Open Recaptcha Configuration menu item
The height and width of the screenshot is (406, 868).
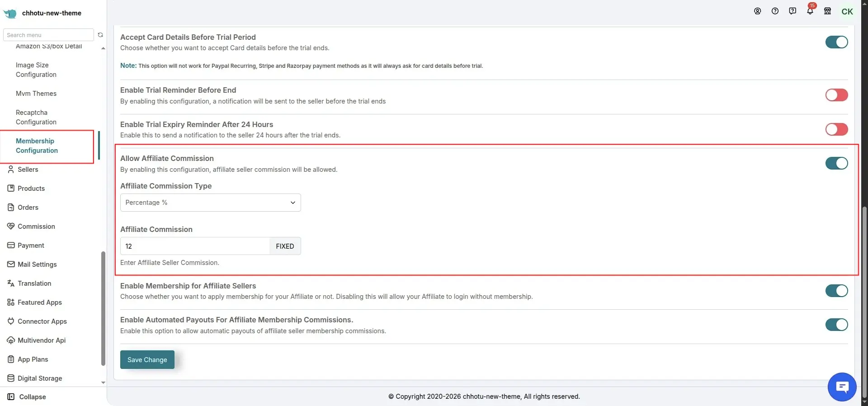pos(36,118)
